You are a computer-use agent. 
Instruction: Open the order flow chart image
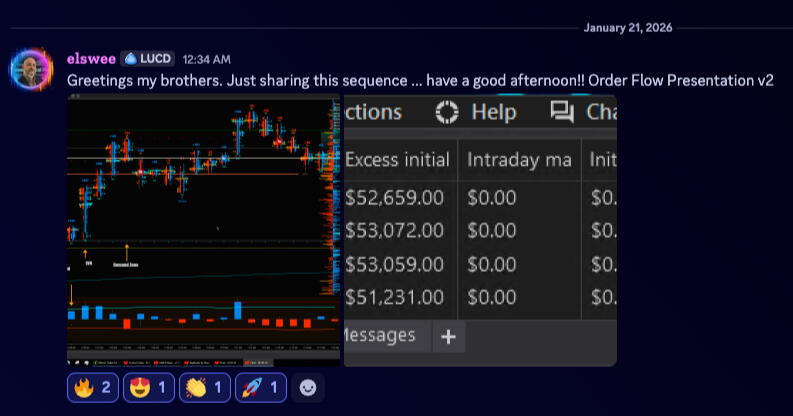pyautogui.click(x=204, y=230)
